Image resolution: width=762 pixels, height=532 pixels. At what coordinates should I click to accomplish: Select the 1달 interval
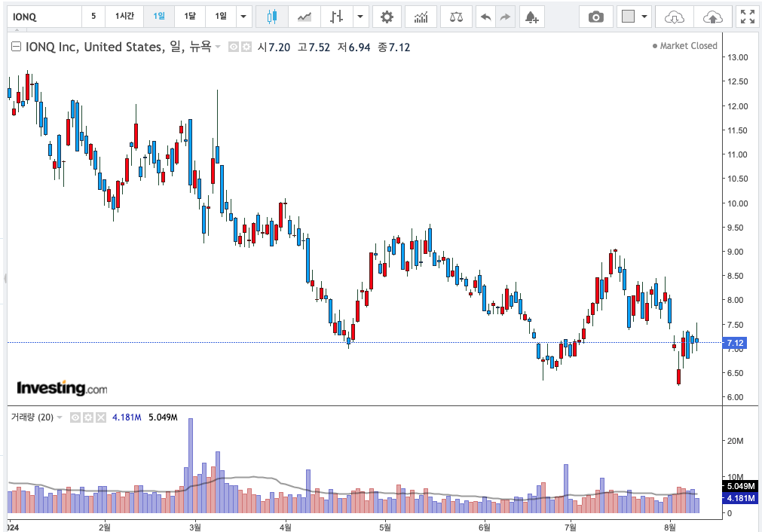[190, 17]
